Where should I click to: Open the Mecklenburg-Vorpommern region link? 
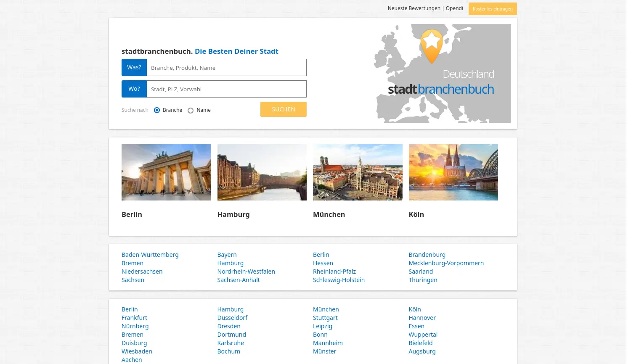point(446,263)
